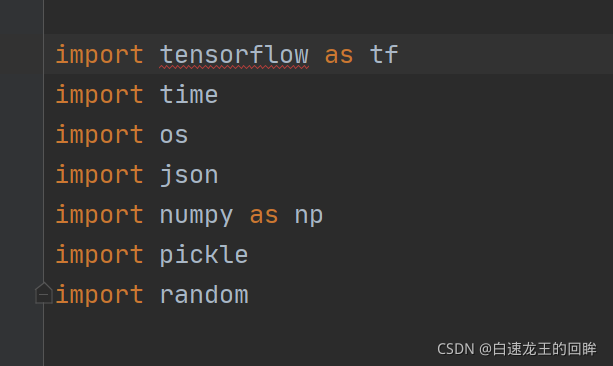Click the os module name
This screenshot has width=613, height=366.
click(174, 136)
